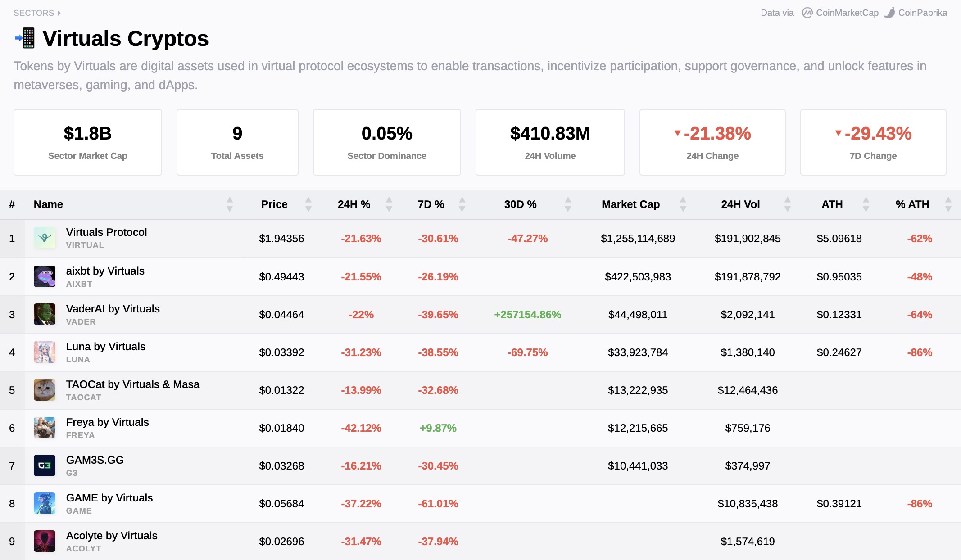Click Acolyte 24H volume $1,574,619
This screenshot has height=560, width=961.
coord(748,542)
